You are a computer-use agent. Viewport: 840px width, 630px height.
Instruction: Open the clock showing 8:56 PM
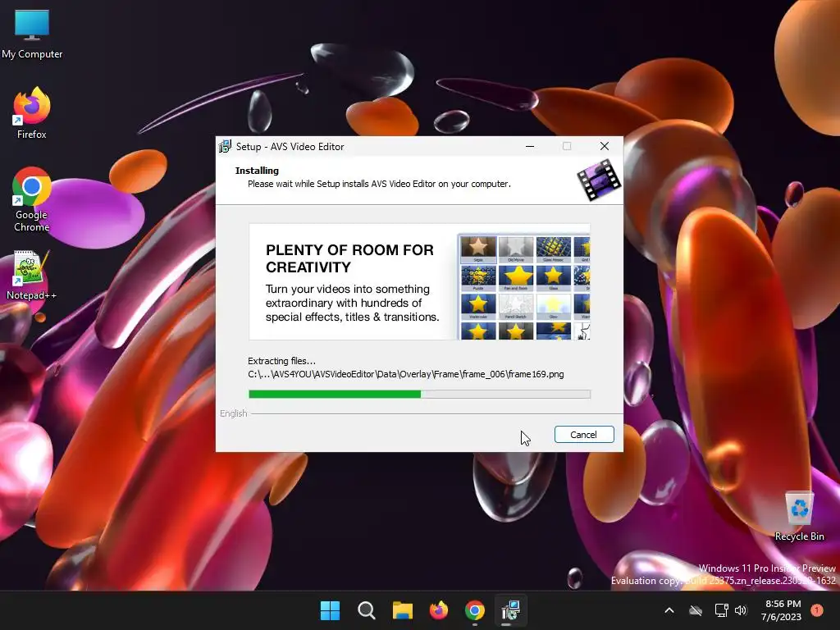[781, 610]
